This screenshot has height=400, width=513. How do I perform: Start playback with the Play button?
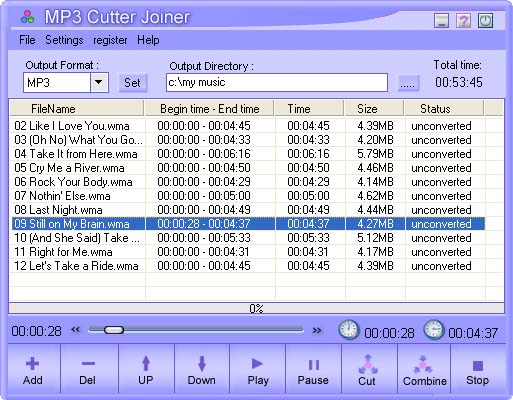[258, 370]
